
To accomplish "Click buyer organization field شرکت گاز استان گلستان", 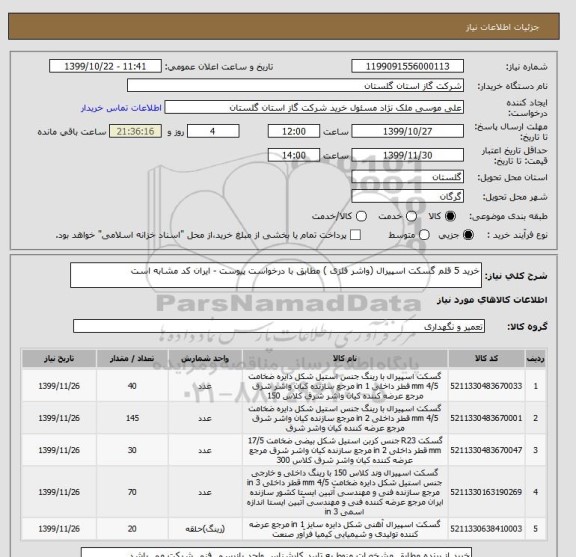I will 295,86.
